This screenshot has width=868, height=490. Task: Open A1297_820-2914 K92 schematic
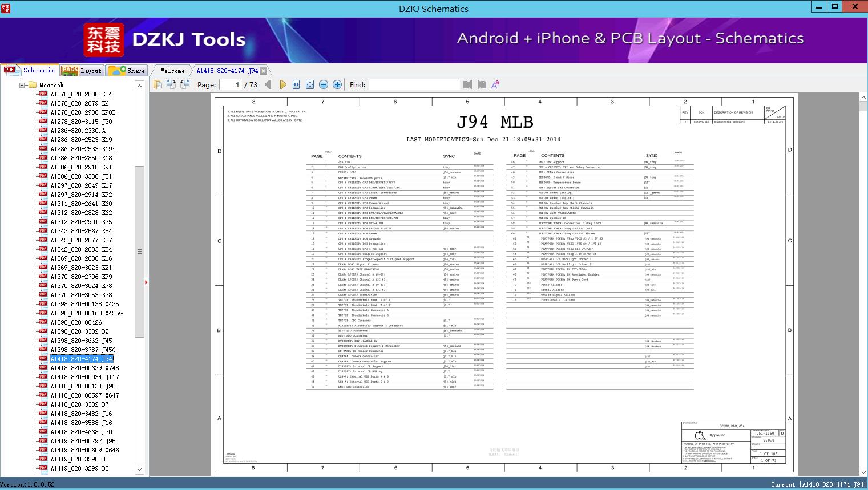(81, 195)
